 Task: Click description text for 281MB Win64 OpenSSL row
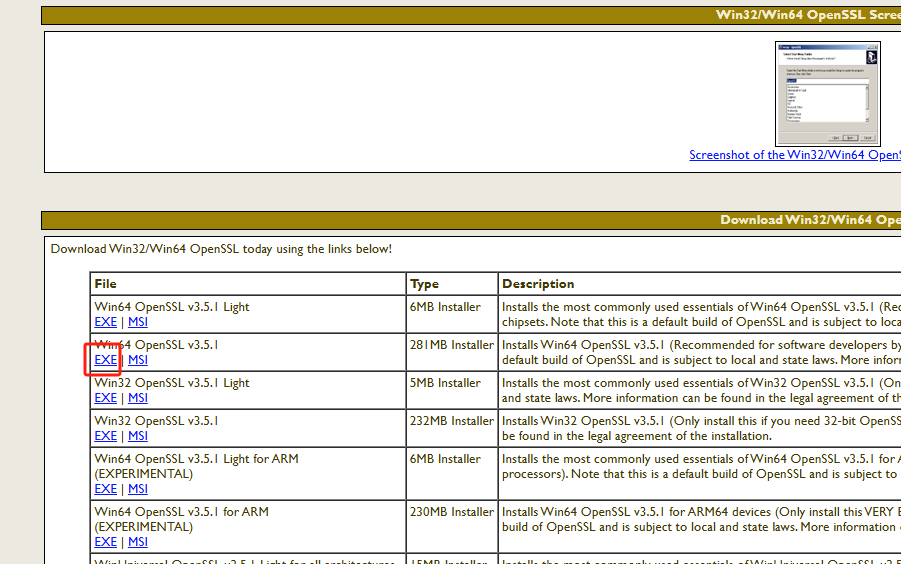(701, 353)
